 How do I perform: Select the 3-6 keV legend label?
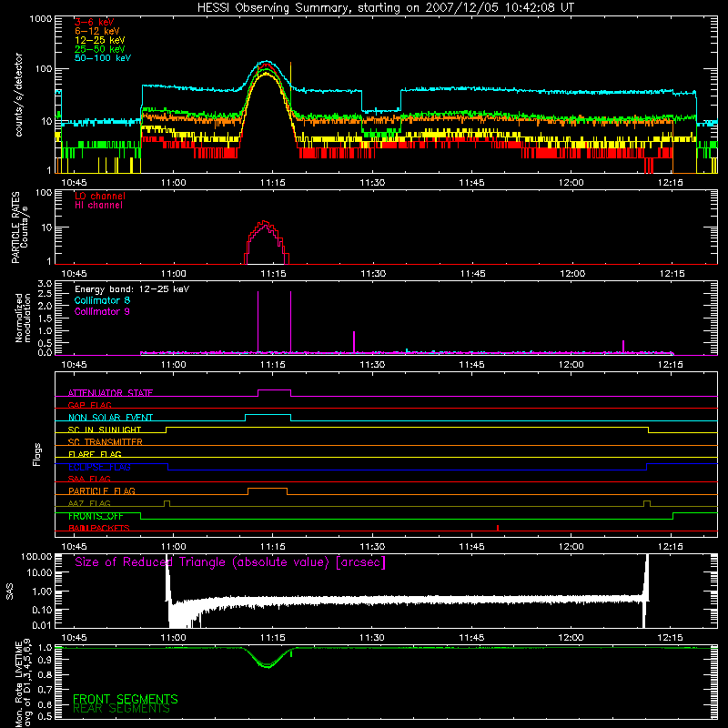(95, 22)
